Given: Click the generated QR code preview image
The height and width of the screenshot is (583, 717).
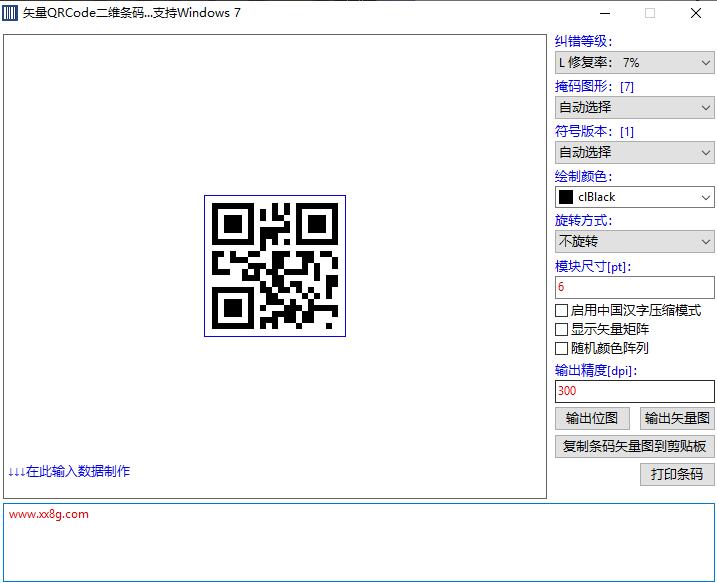Looking at the screenshot, I should pos(275,266).
